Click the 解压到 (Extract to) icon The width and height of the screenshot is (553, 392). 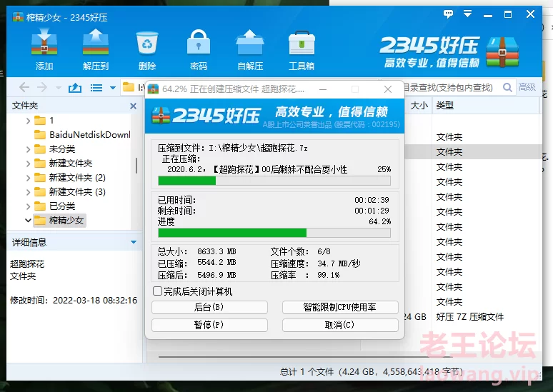coord(96,50)
